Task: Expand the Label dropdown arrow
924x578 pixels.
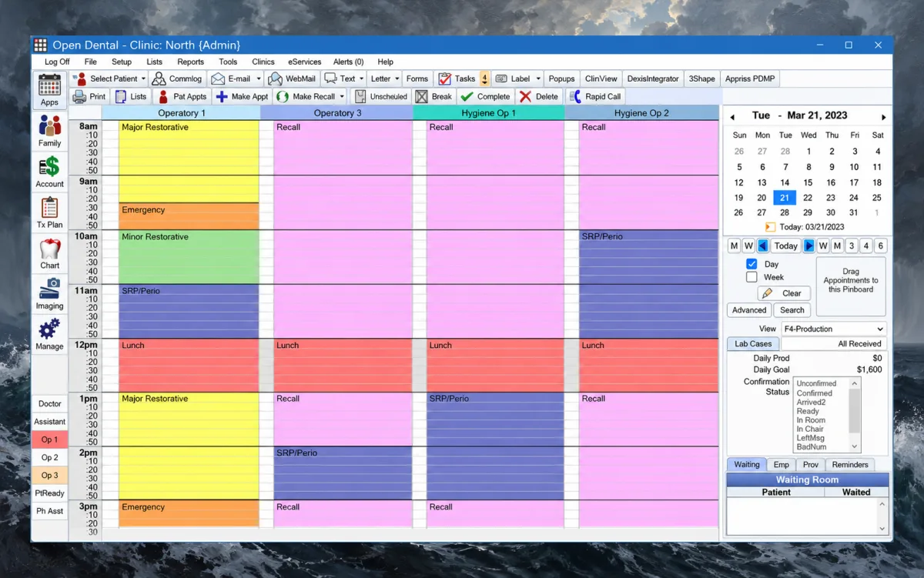Action: tap(538, 79)
